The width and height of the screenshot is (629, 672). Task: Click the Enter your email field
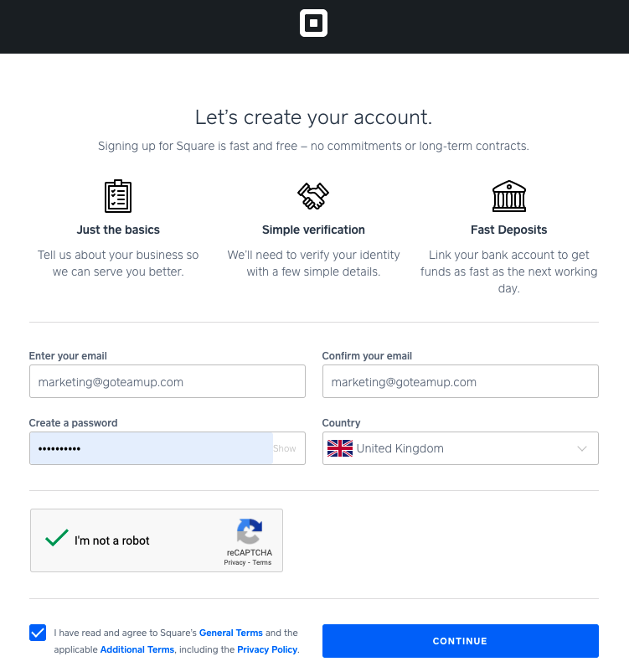tap(168, 381)
